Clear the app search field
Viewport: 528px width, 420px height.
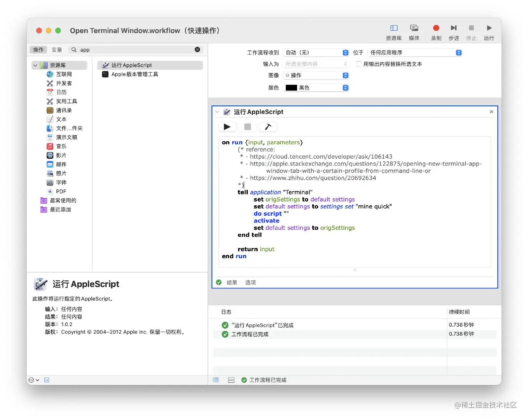[x=197, y=49]
